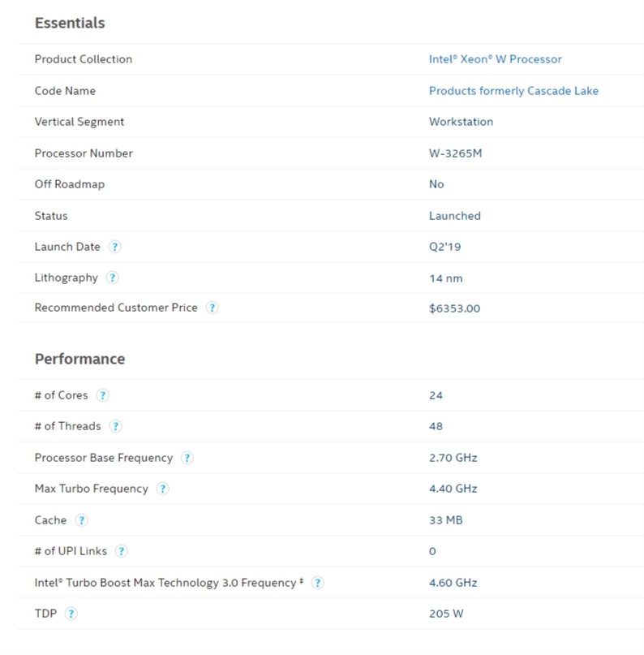Image resolution: width=644 pixels, height=655 pixels.
Task: Click the question mark next to Recommended Customer Price
Action: 212,308
